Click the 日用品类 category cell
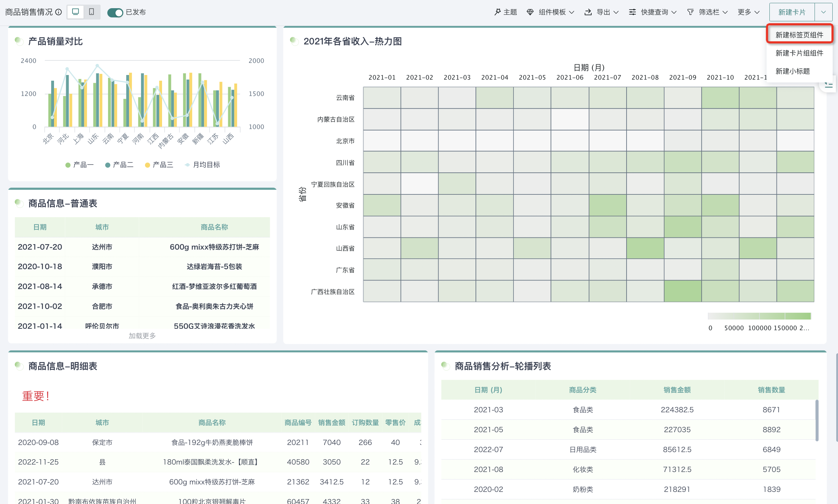This screenshot has height=504, width=838. pos(583,450)
